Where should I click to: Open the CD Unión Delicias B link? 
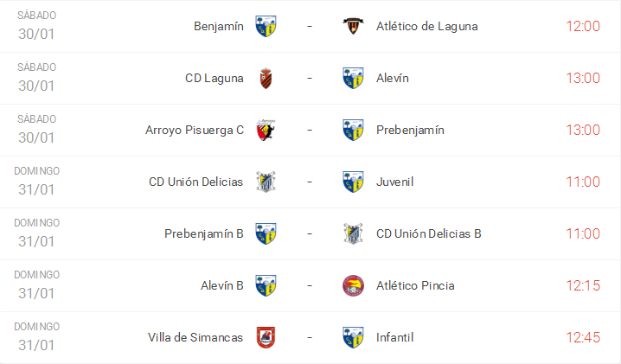pyautogui.click(x=429, y=233)
